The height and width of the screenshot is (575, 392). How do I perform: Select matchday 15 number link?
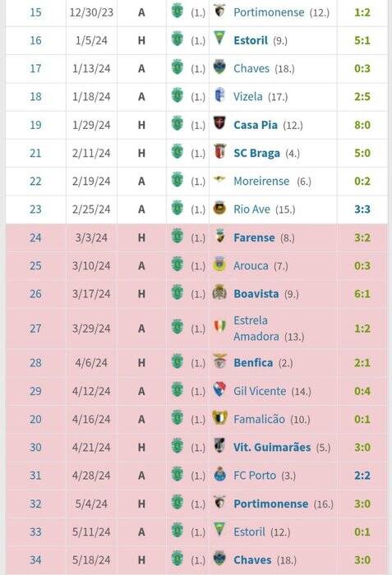click(x=35, y=12)
